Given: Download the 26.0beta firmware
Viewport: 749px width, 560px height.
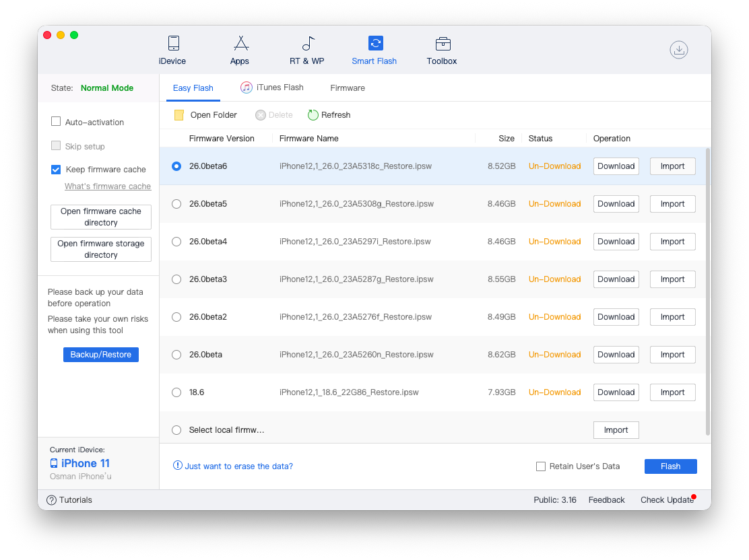Looking at the screenshot, I should [616, 355].
